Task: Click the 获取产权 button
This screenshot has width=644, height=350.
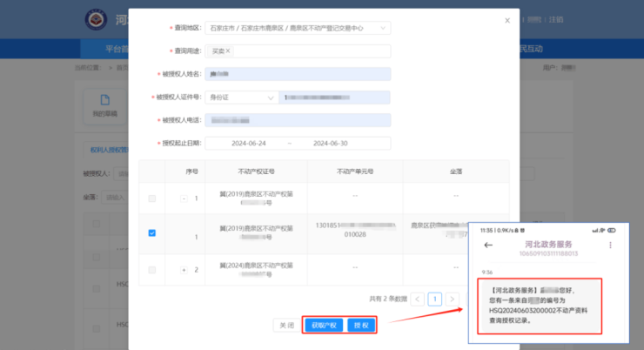Action: pos(323,325)
